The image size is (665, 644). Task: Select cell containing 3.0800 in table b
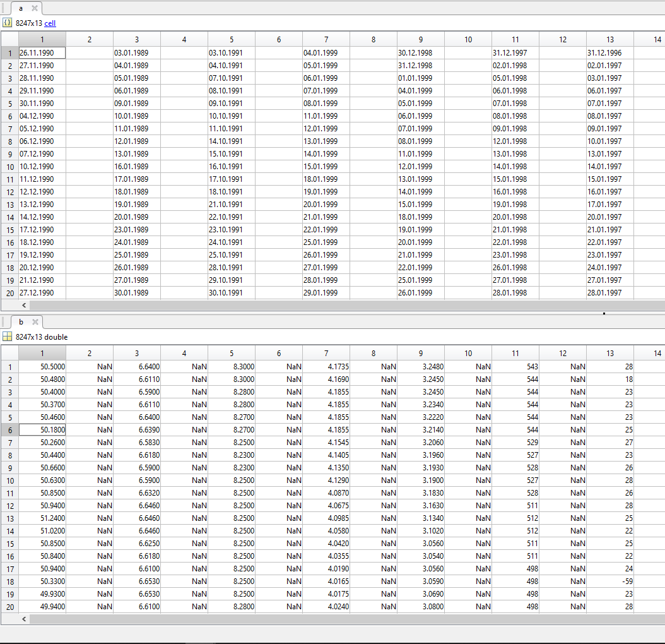point(421,607)
